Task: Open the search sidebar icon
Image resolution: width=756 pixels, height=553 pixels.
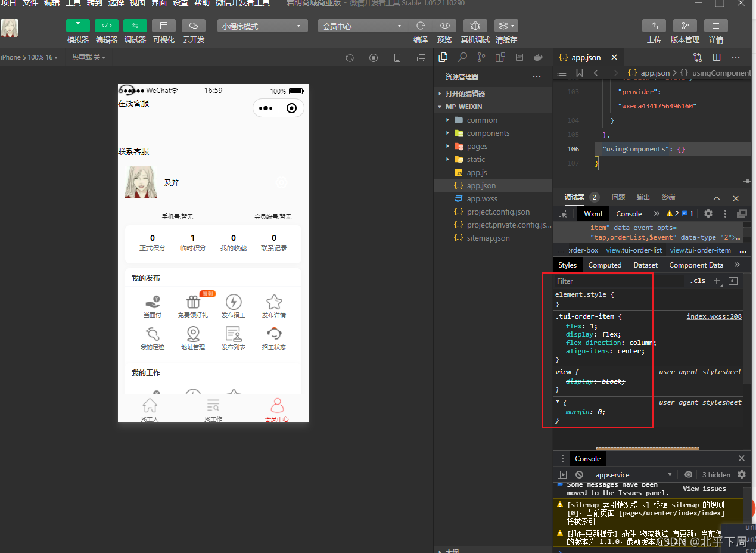Action: click(462, 57)
